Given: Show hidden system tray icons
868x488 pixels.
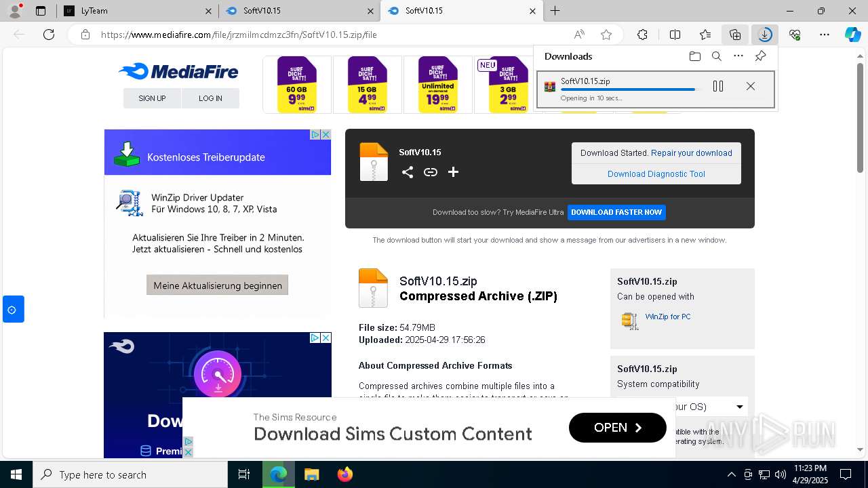Looking at the screenshot, I should point(731,474).
